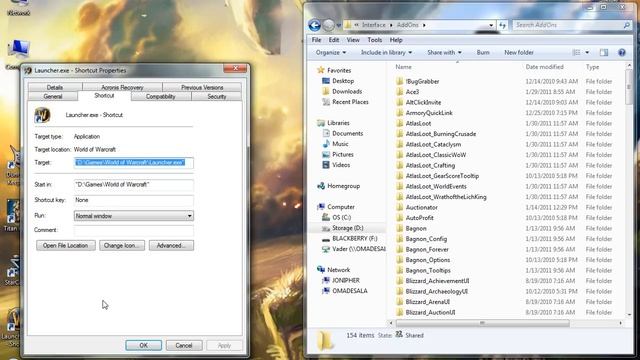This screenshot has width=640, height=360.
Task: Click the Shortcut key field
Action: tap(134, 200)
